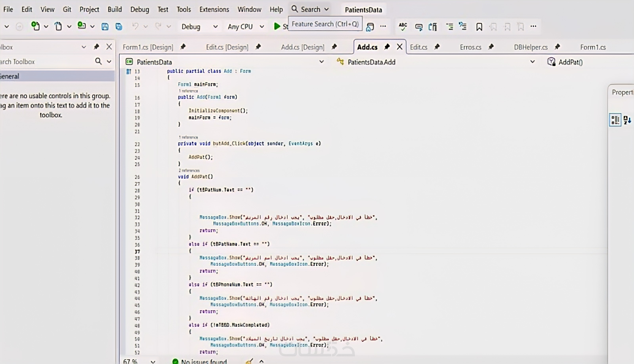This screenshot has width=634, height=364.
Task: Click the Alphabetical sort icon in Properties
Action: click(x=627, y=120)
